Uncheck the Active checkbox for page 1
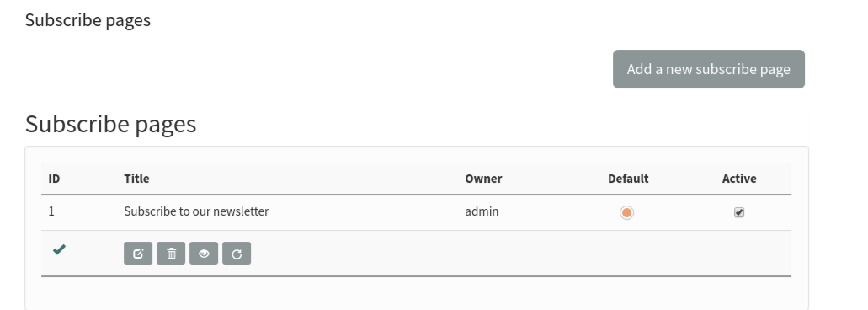Screen dimensions: 868x310 (x=739, y=212)
